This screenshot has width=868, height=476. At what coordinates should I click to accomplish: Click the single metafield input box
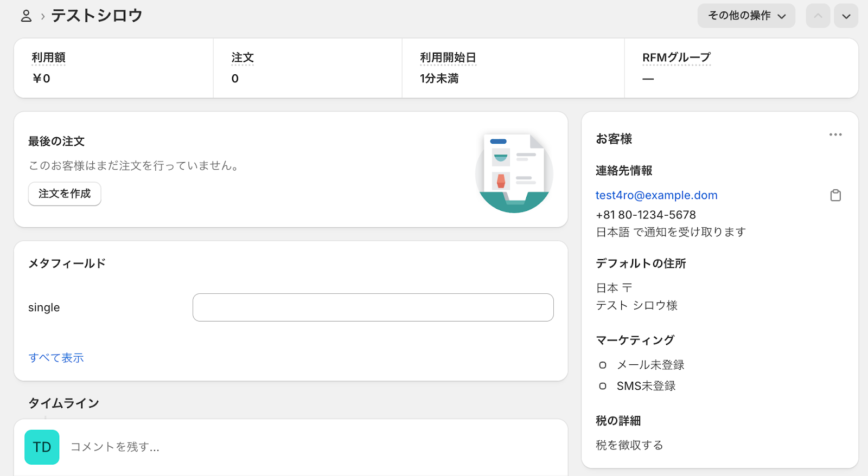coord(373,307)
